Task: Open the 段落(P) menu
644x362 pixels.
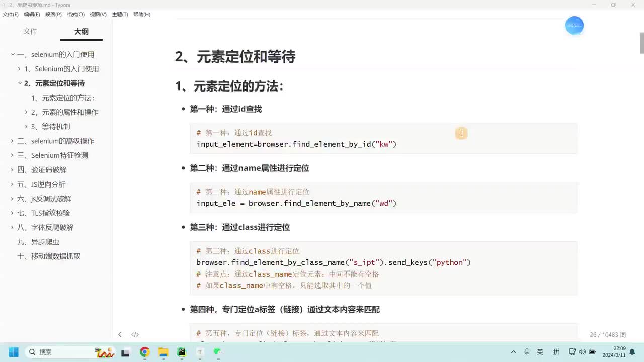Action: click(x=53, y=14)
